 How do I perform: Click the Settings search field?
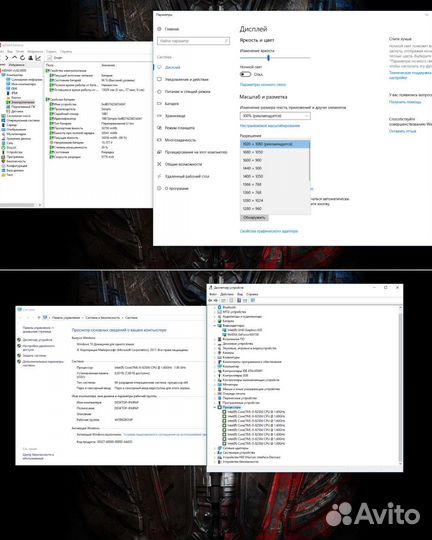point(193,41)
